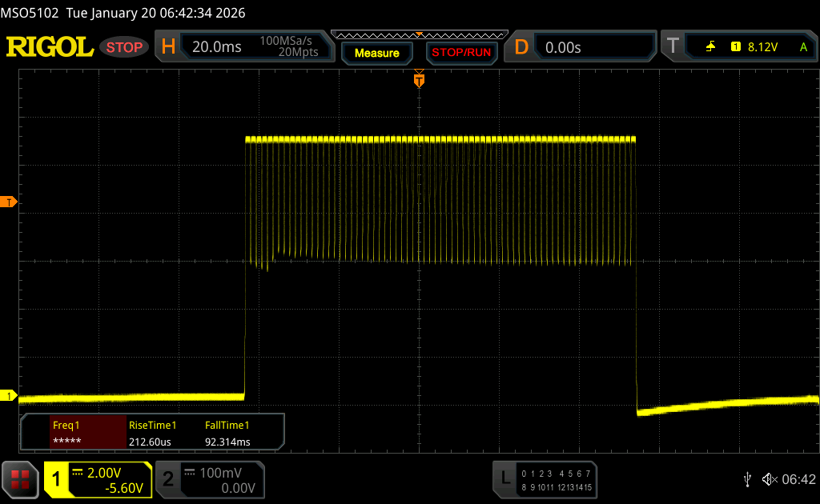820x504 pixels.
Task: Open the logic analyzer L icon
Action: click(504, 479)
